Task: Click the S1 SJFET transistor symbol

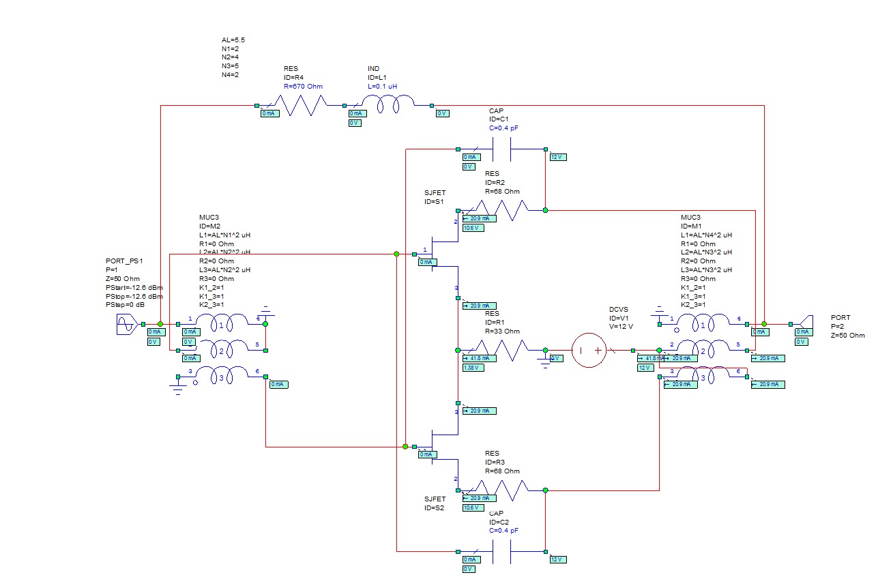Action: tap(443, 254)
